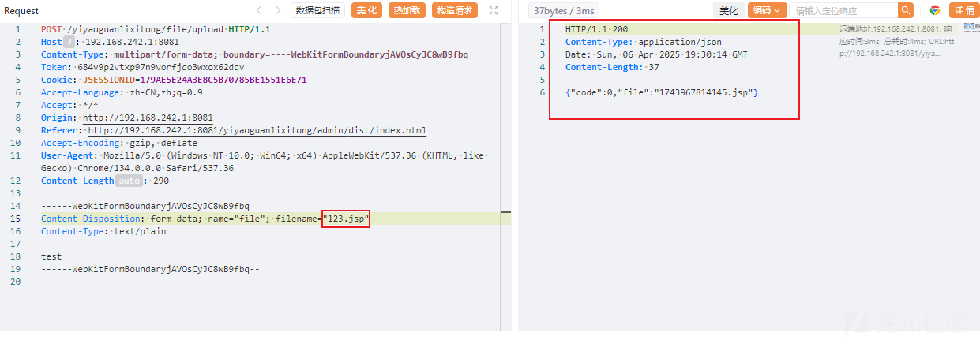
Task: Click the request editor minimap scrollbar
Action: tap(506, 177)
